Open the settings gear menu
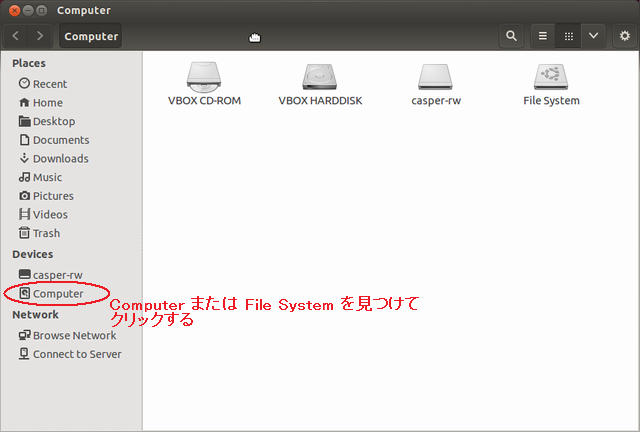The image size is (640, 432). tap(625, 36)
